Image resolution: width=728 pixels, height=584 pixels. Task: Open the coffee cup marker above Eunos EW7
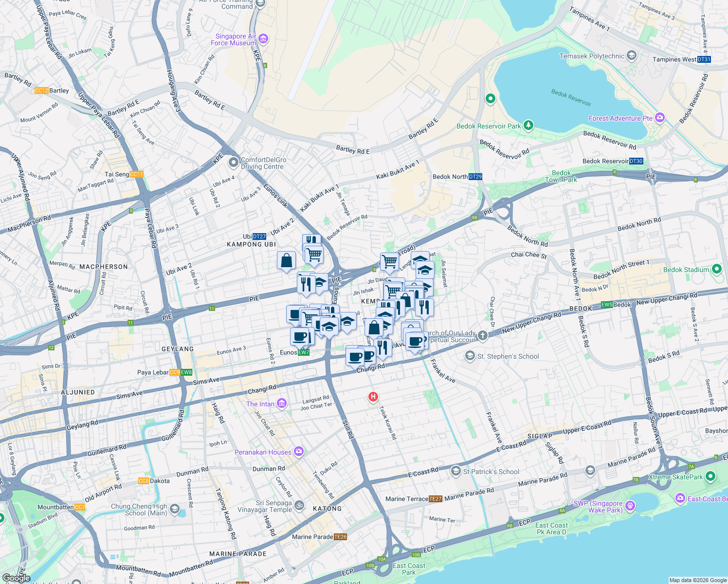click(300, 337)
